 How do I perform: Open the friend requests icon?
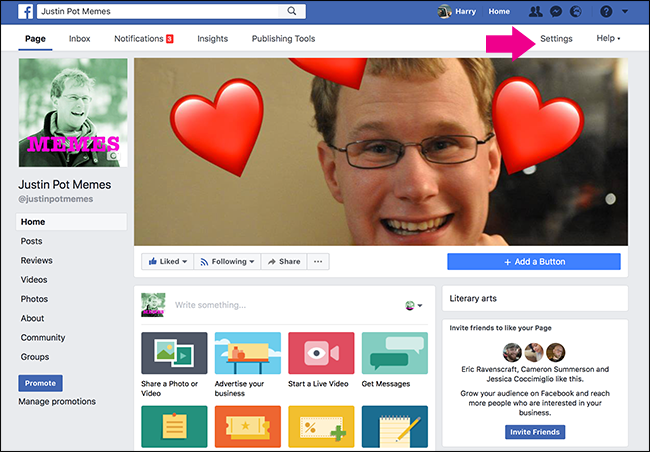(536, 12)
